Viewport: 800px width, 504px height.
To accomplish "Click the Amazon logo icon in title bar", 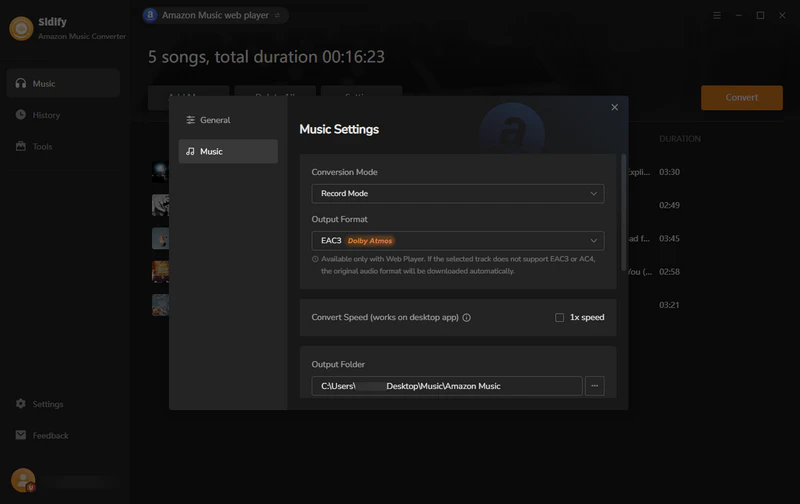I will (150, 15).
